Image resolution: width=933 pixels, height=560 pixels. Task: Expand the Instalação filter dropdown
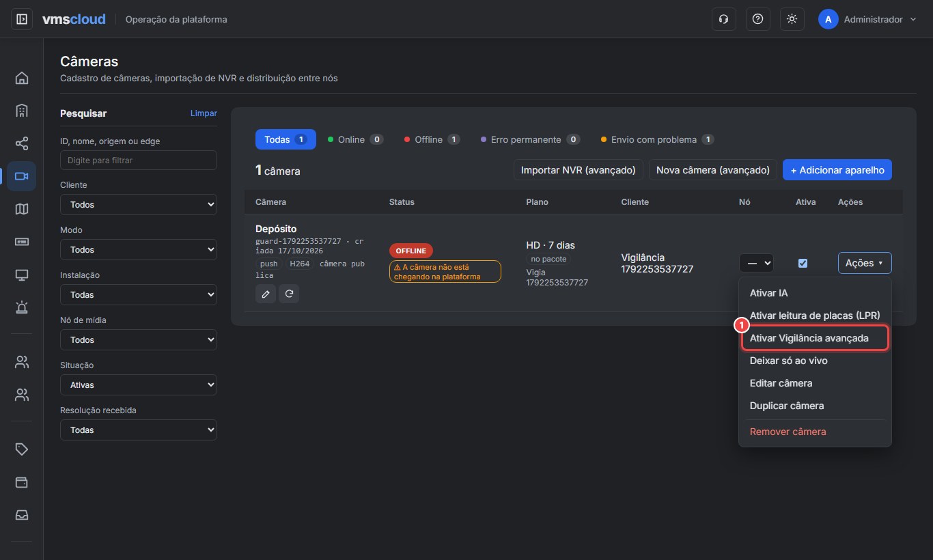pos(139,294)
